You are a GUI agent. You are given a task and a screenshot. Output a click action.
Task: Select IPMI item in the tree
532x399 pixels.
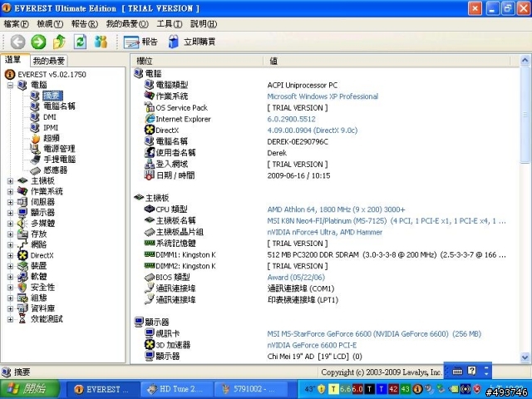coord(51,127)
